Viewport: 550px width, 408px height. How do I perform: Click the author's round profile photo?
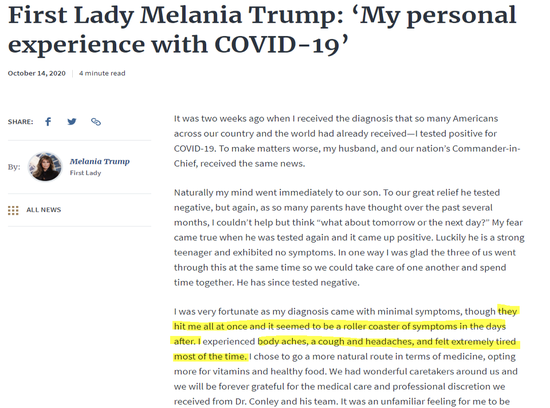pyautogui.click(x=45, y=167)
